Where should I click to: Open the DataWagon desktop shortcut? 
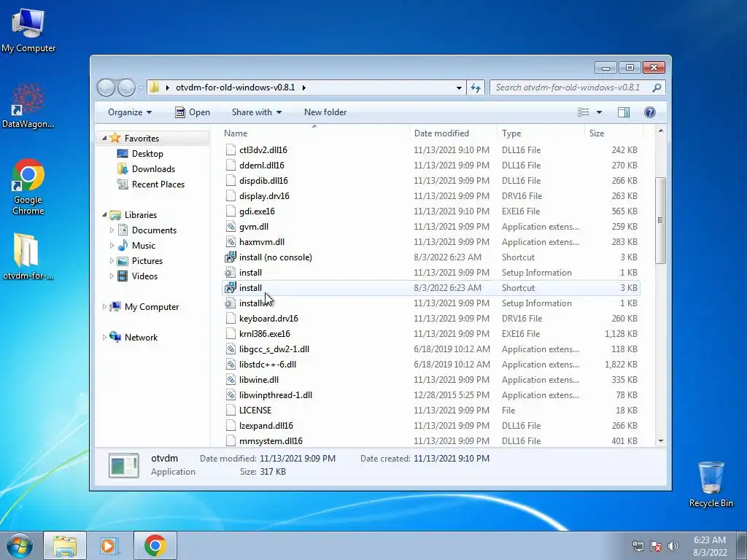point(28,106)
